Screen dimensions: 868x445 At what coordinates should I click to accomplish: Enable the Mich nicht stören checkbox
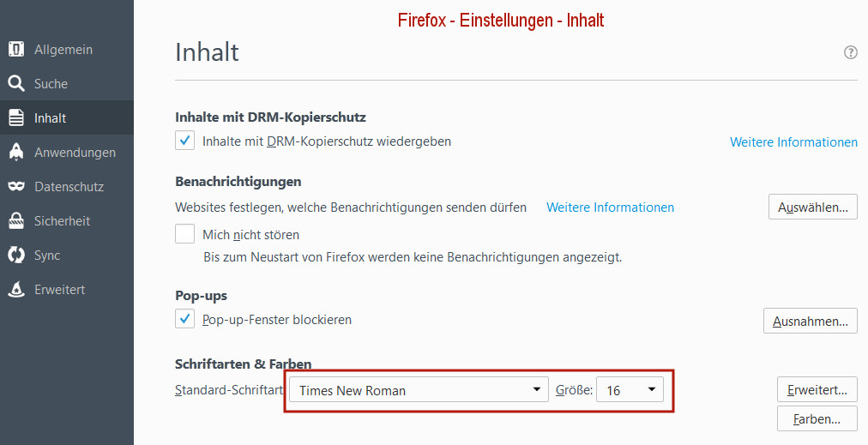point(184,234)
